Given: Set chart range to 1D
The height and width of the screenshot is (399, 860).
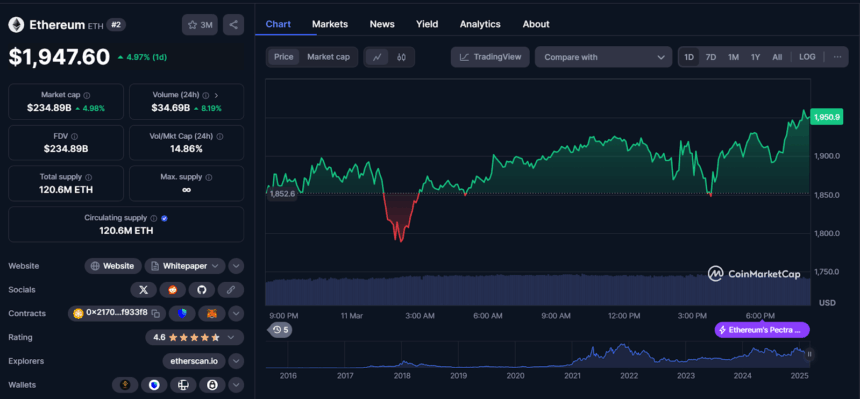Looking at the screenshot, I should (689, 57).
